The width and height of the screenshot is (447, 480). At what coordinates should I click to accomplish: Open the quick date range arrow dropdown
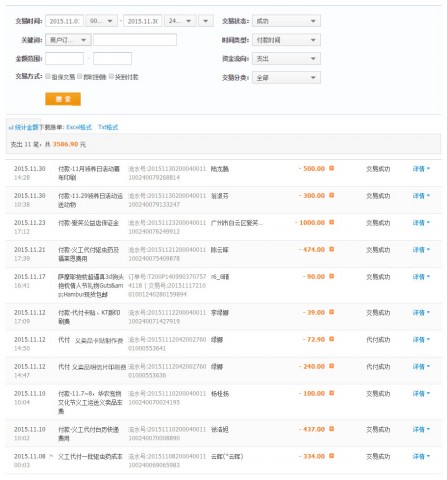[x=206, y=21]
